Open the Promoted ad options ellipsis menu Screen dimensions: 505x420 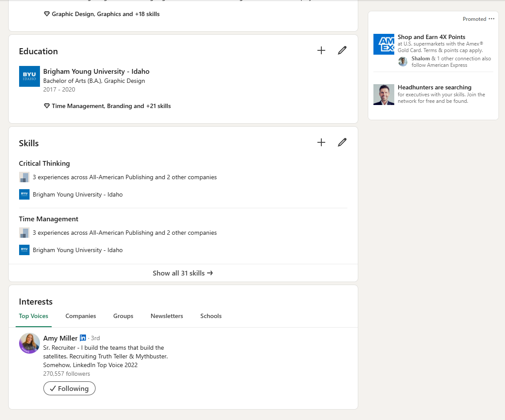[x=491, y=19]
